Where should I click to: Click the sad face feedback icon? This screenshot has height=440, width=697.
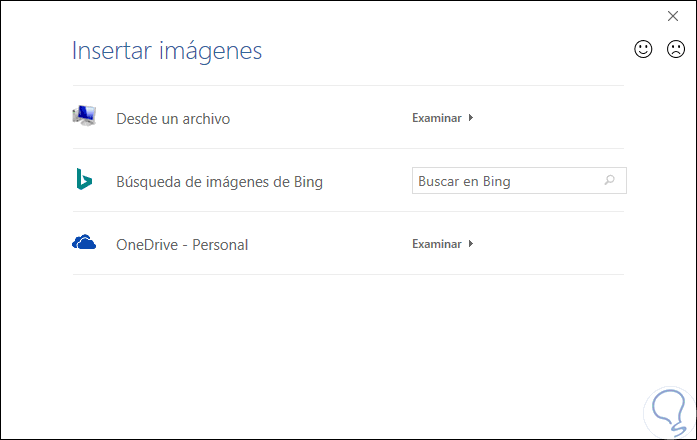[675, 49]
